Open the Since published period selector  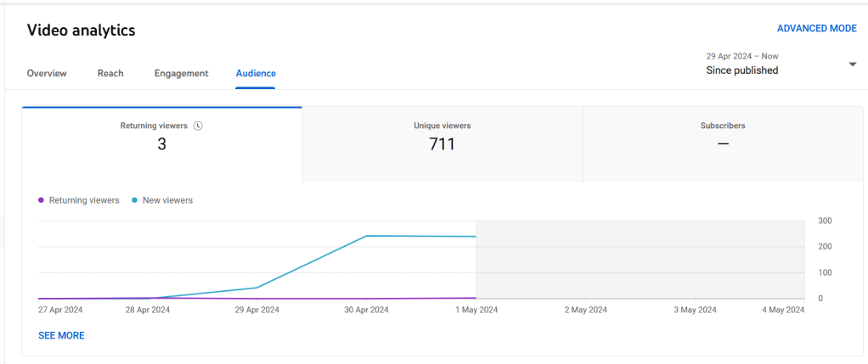point(741,70)
